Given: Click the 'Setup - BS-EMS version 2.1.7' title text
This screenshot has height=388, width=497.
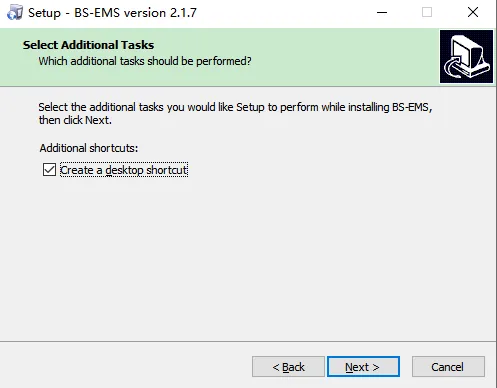Looking at the screenshot, I should coord(112,13).
